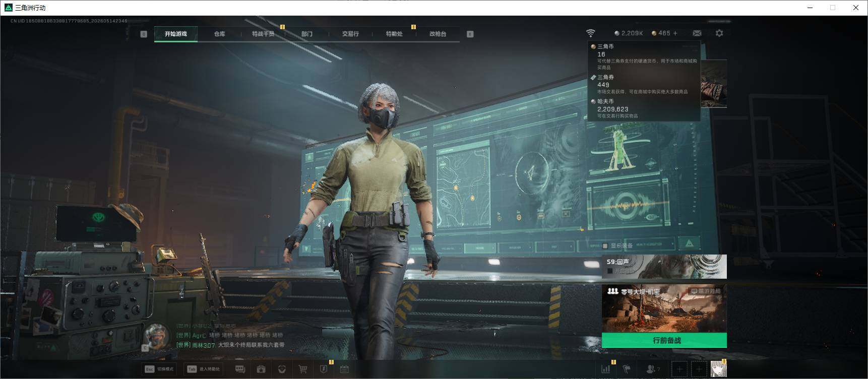Image resolution: width=868 pixels, height=379 pixels.
Task: Open the bar chart statistics icon
Action: point(606,369)
